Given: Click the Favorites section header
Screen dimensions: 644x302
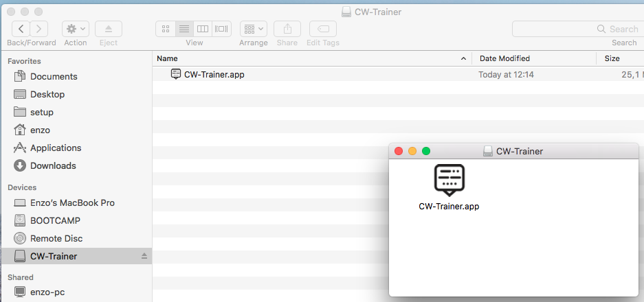Looking at the screenshot, I should [24, 61].
